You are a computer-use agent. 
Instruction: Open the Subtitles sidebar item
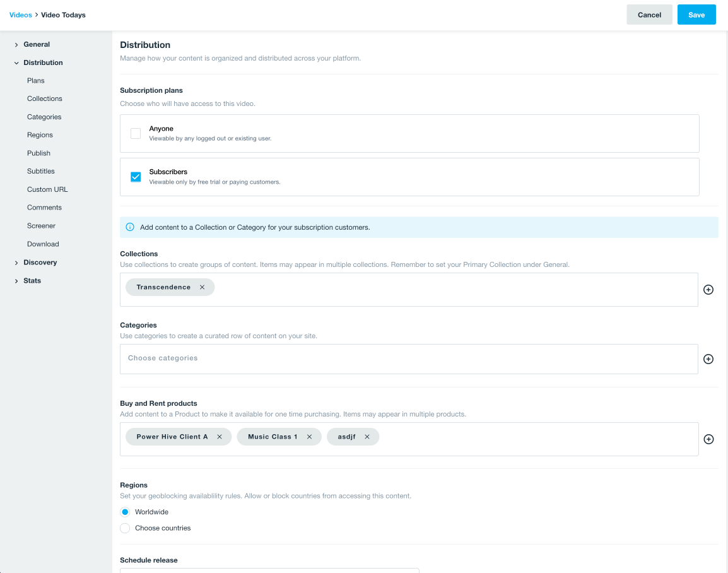click(x=41, y=171)
